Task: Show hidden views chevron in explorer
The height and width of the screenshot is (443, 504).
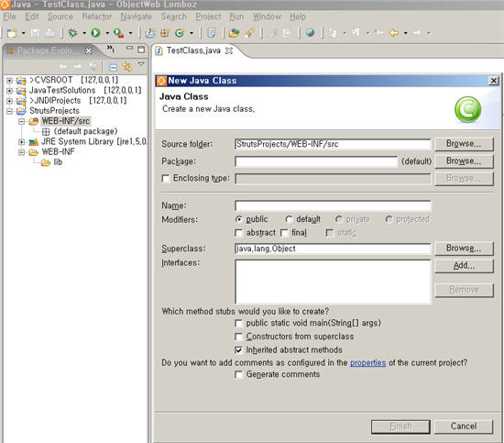Action: tap(110, 49)
